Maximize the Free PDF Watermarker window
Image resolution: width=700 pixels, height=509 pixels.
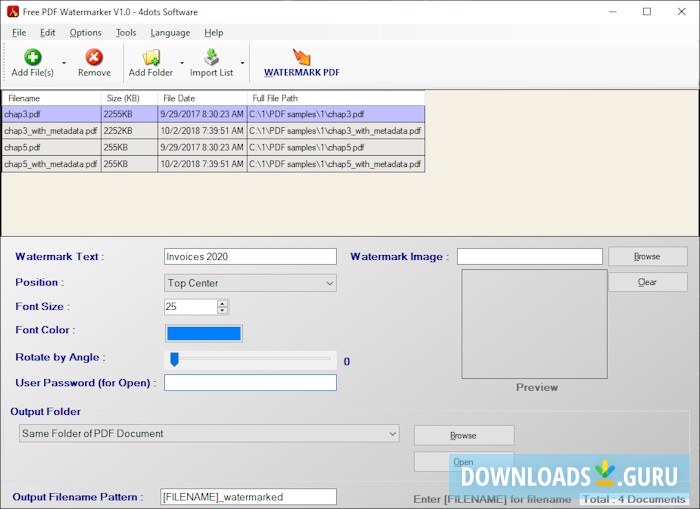[x=647, y=12]
